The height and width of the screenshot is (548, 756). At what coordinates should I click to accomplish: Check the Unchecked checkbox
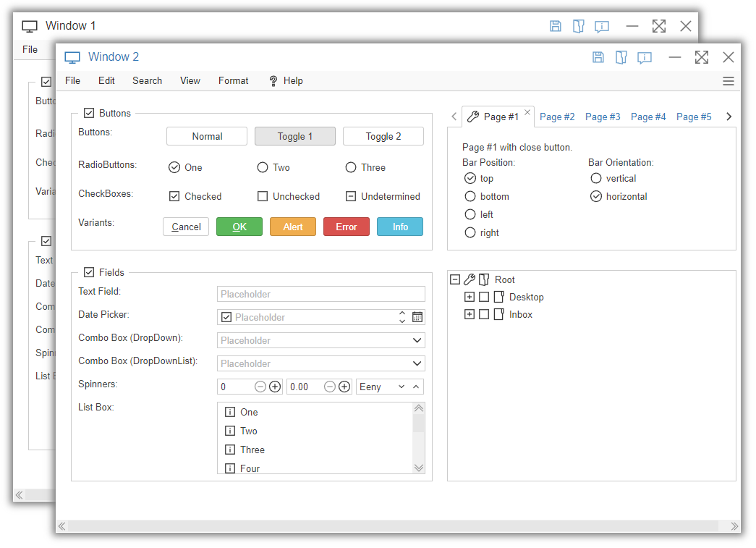point(263,196)
